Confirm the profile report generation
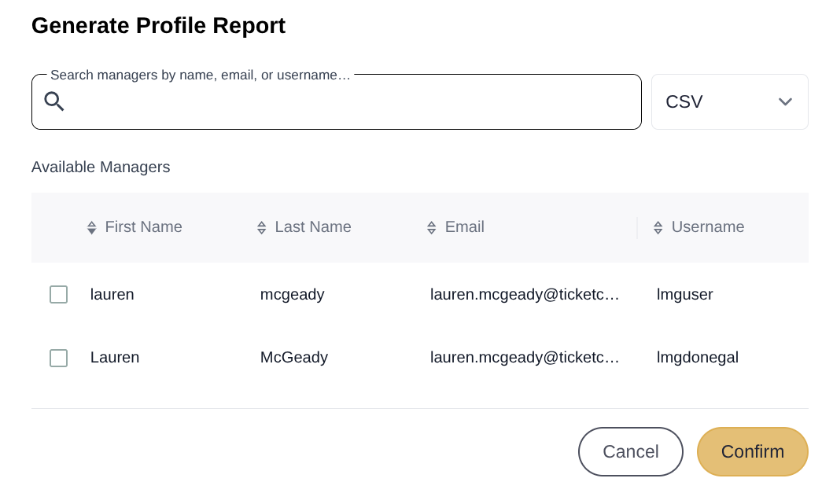Screen dimensions: 833x504 coord(752,451)
